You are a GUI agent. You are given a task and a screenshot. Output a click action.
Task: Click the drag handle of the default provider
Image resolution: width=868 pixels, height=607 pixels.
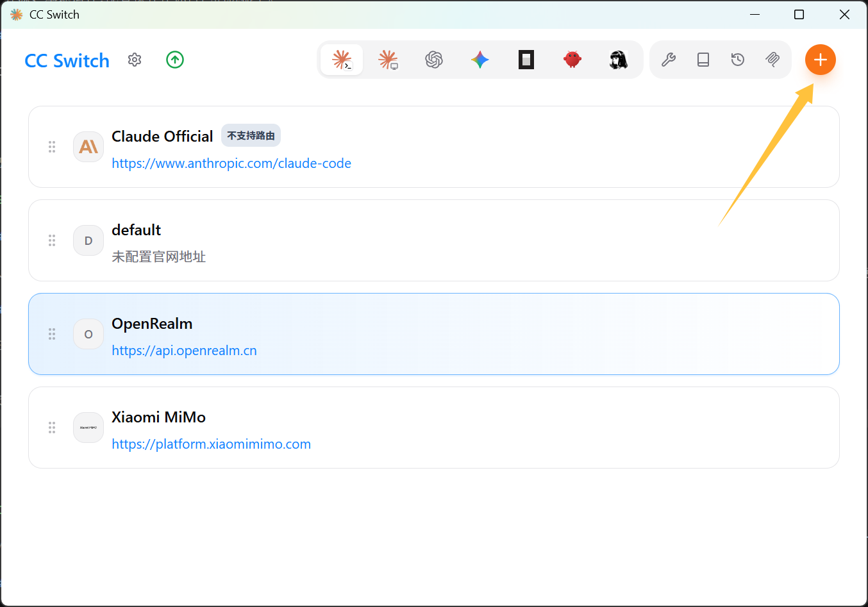52,240
